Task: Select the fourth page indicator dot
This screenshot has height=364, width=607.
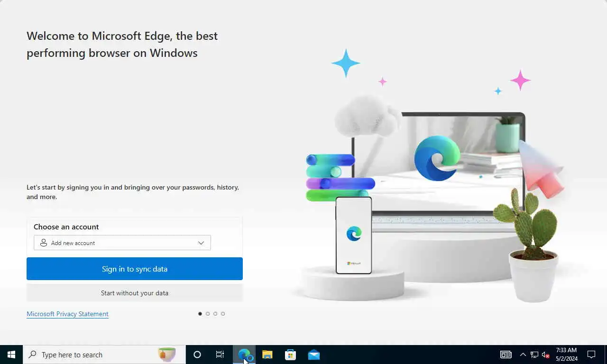Action: pos(223,314)
